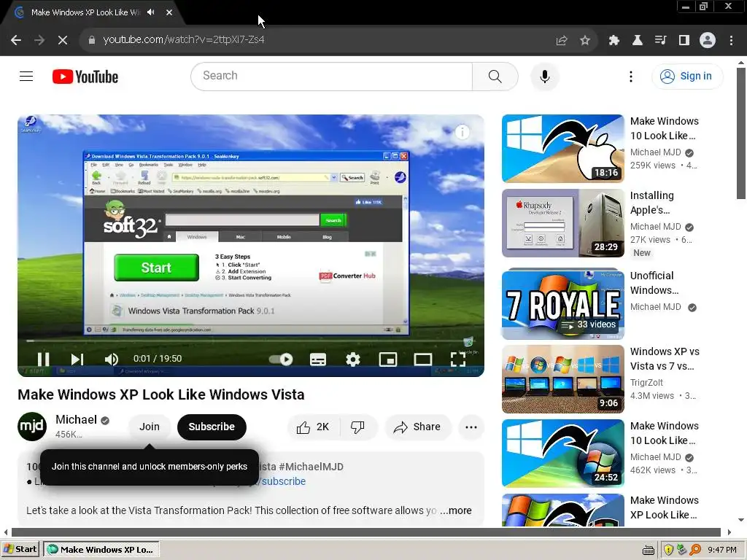The width and height of the screenshot is (747, 560).
Task: Click the #MichaelMJD hashtag
Action: [311, 467]
